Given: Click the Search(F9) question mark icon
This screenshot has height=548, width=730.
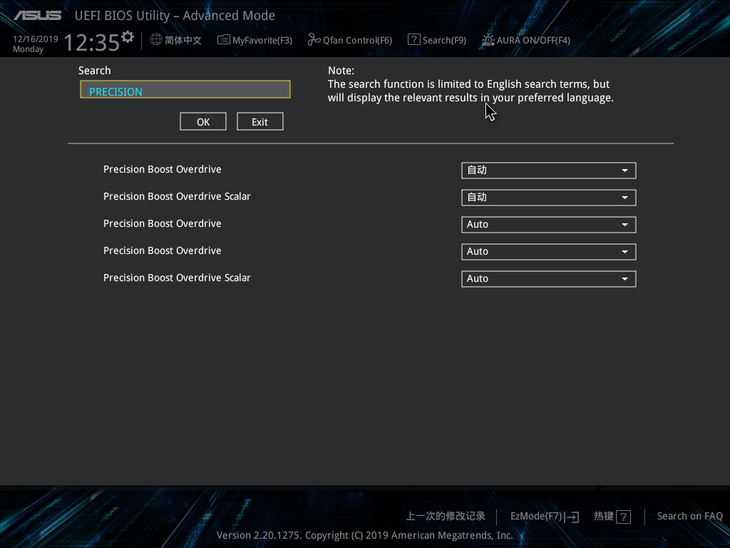Looking at the screenshot, I should 413,40.
